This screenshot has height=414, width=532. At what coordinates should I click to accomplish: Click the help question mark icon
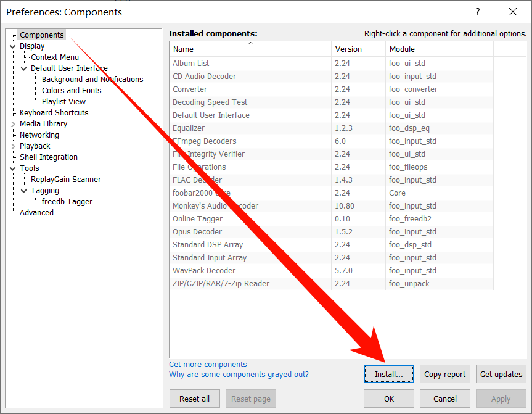click(478, 12)
